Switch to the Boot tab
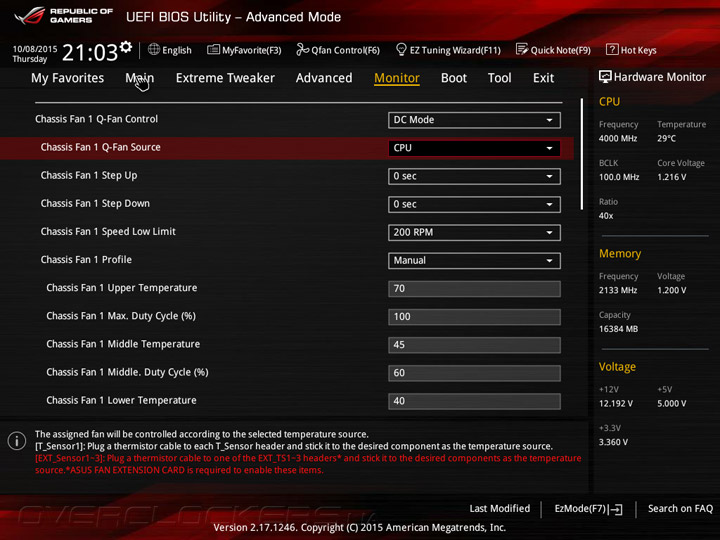Viewport: 720px width, 540px height. 454,78
